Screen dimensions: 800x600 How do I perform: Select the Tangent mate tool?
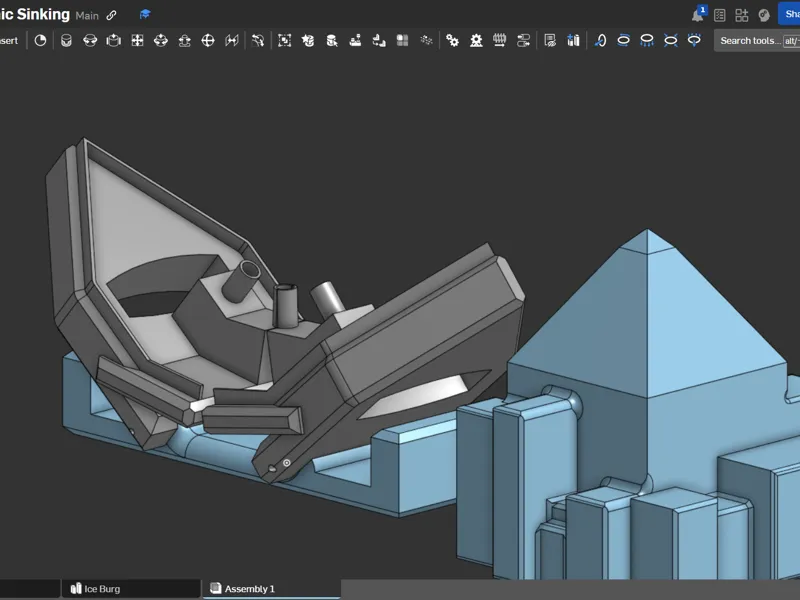pos(258,40)
